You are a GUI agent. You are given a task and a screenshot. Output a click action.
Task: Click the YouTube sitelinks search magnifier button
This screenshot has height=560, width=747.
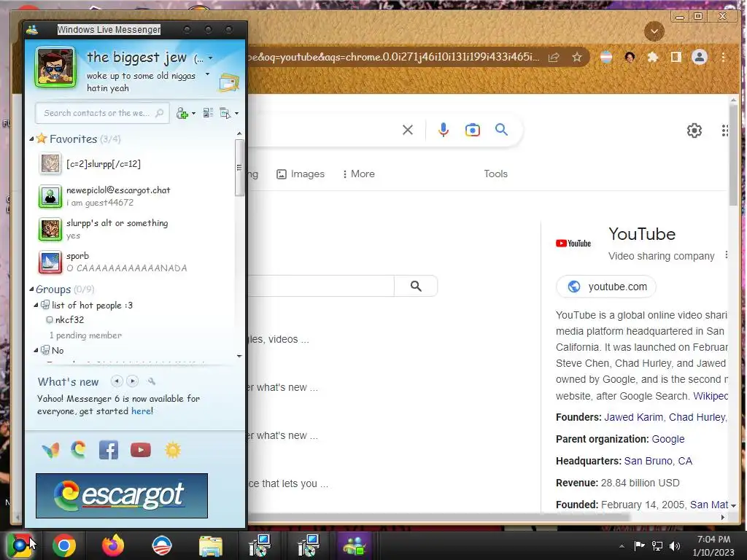click(416, 286)
